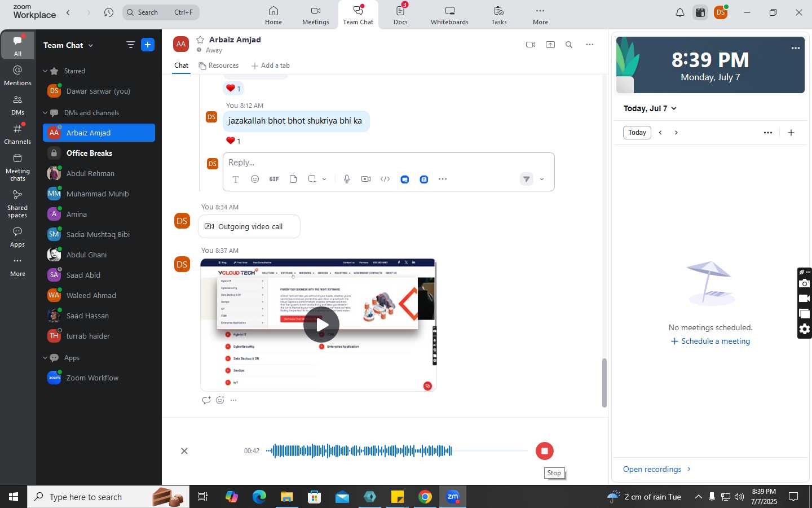Record audio message with microphone icon
The width and height of the screenshot is (812, 508).
point(347,179)
